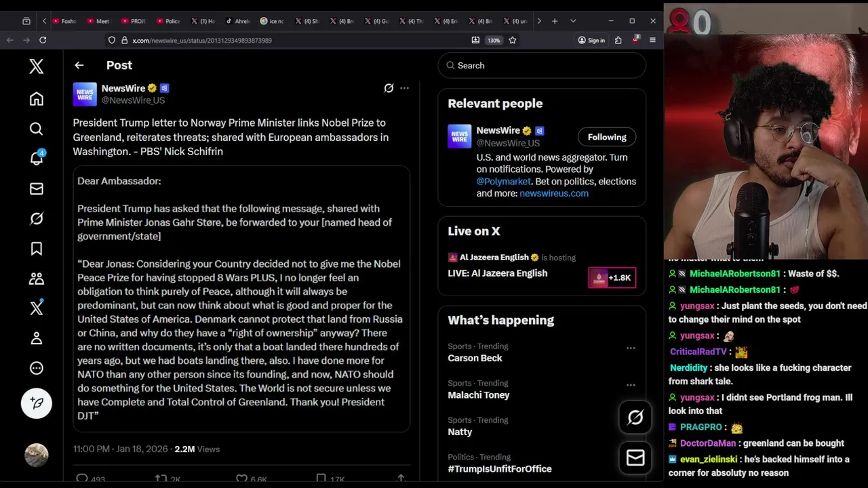Open floating Messages envelope button
The height and width of the screenshot is (488, 868).
635,459
